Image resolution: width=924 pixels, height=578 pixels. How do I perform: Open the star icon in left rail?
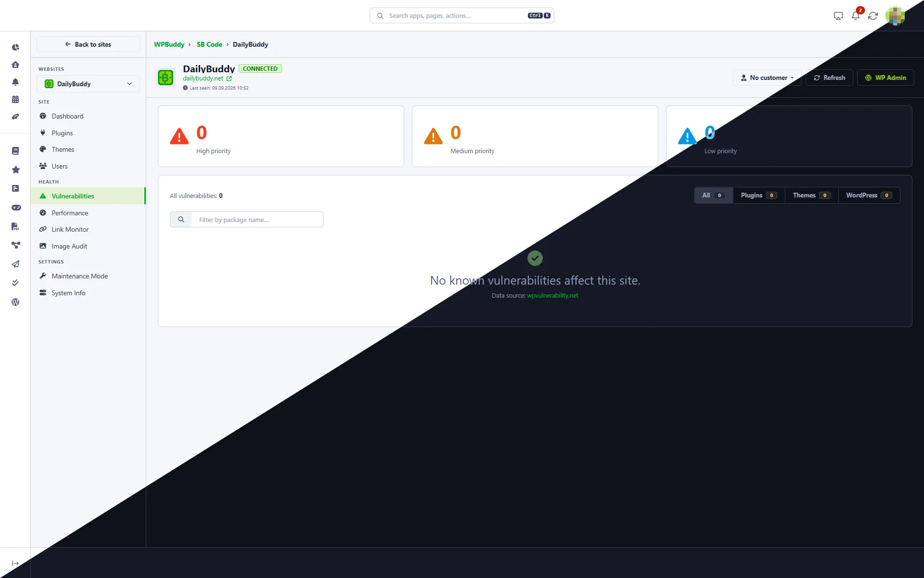tap(15, 170)
